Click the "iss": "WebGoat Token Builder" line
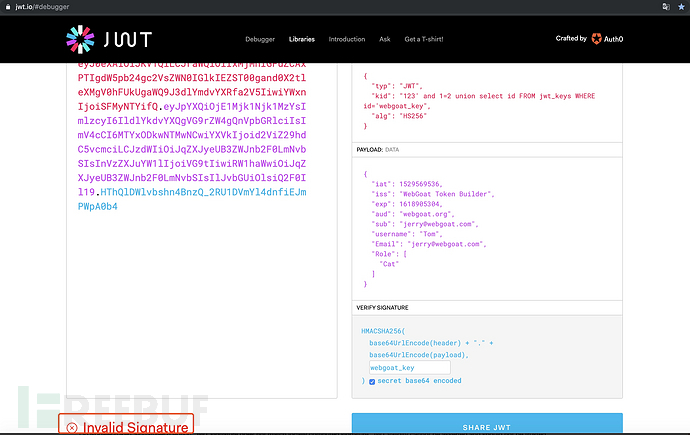Screen dimensions: 690x435 pos(433,194)
